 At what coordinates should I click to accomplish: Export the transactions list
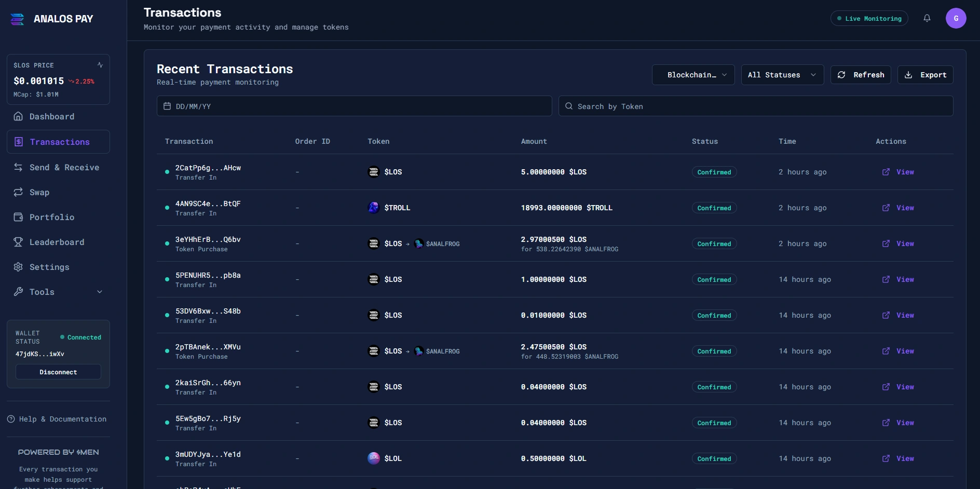(x=925, y=75)
